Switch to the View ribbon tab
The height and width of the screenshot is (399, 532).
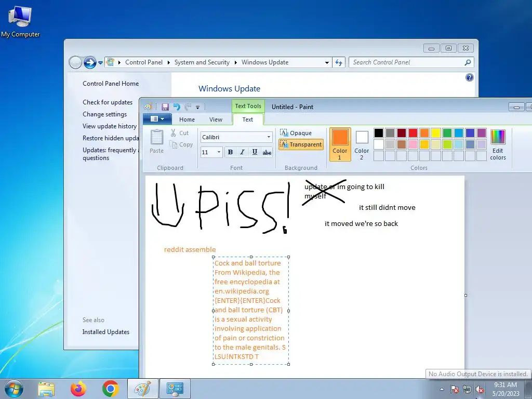click(216, 119)
